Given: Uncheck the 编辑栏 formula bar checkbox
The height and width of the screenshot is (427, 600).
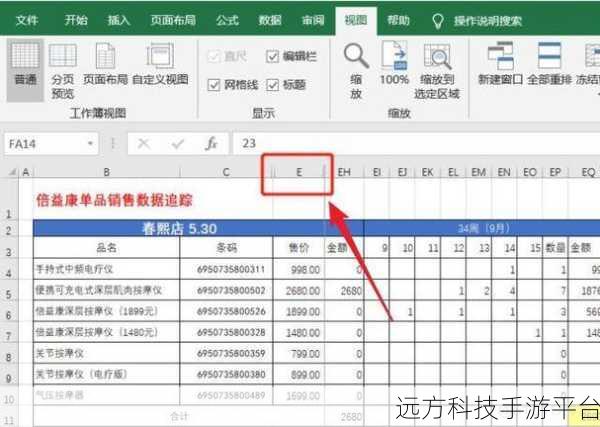Looking at the screenshot, I should click(272, 56).
